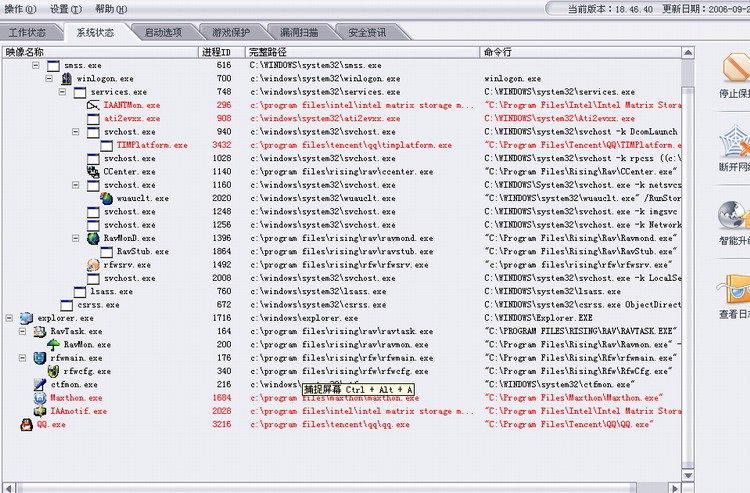Click the csrss.exe window icon
The height and width of the screenshot is (493, 750).
[66, 305]
